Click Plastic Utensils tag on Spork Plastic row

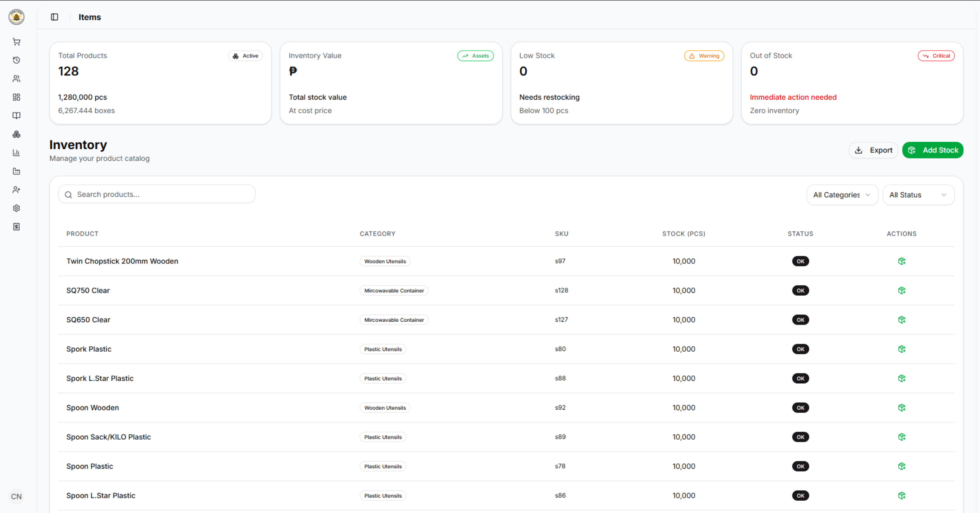point(383,349)
